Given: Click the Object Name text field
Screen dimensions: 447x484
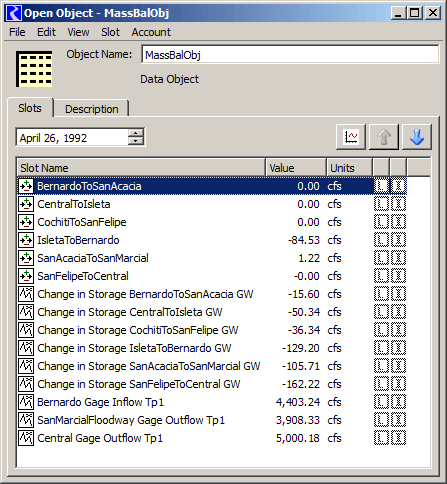Looking at the screenshot, I should pos(290,55).
